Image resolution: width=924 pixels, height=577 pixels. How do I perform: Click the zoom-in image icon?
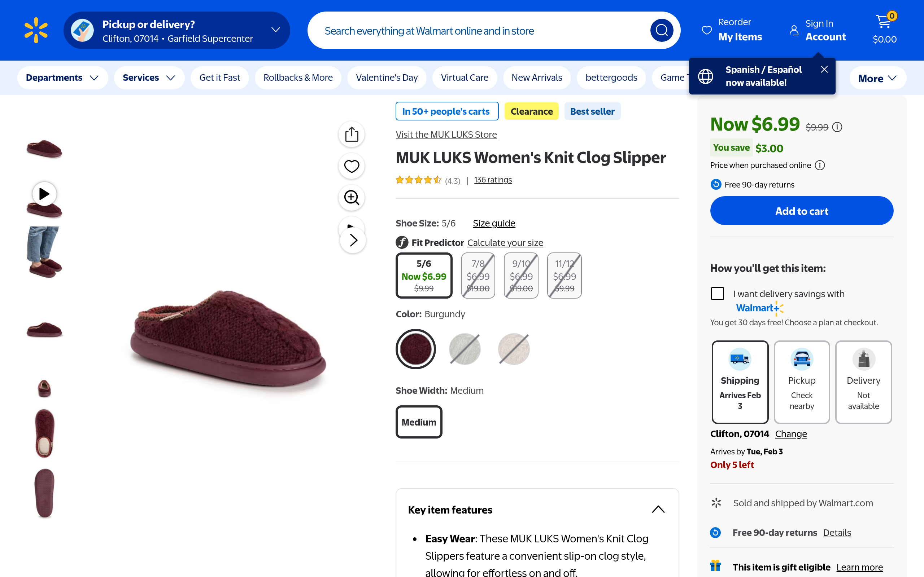pyautogui.click(x=351, y=198)
